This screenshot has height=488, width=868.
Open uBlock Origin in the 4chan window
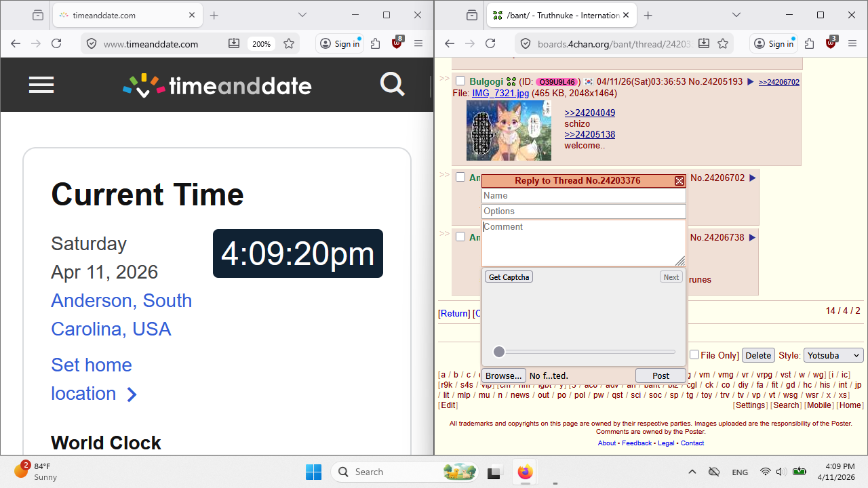tap(831, 43)
